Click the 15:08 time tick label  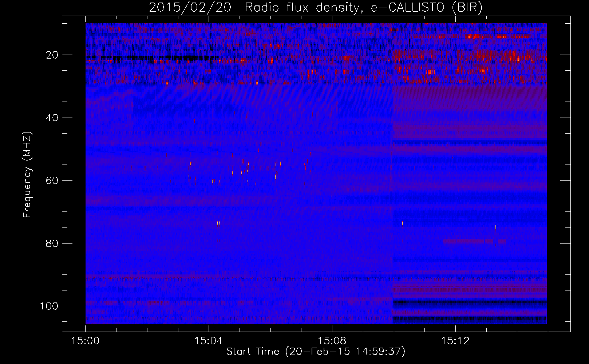[332, 341]
